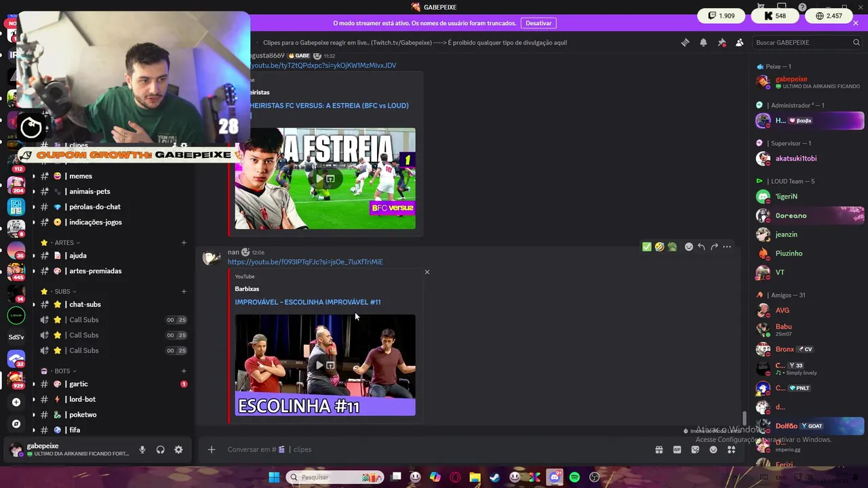
Task: Create channel in SUBS category
Action: click(x=184, y=291)
